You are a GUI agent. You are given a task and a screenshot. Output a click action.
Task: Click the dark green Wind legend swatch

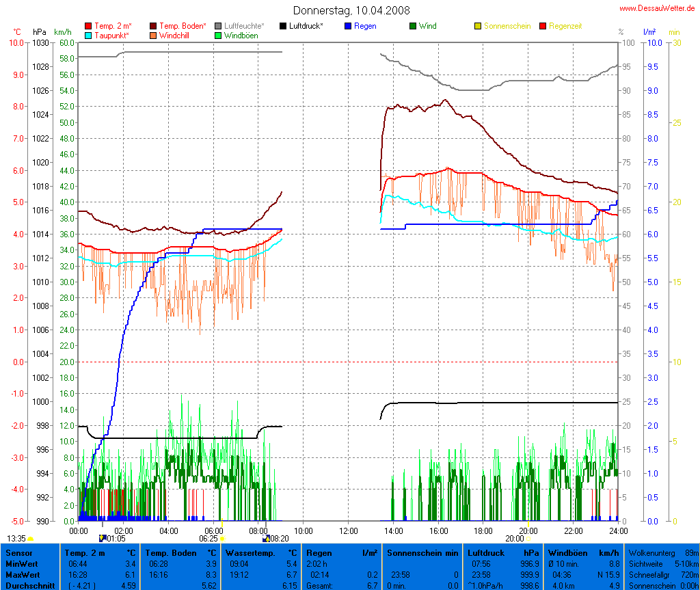(413, 26)
